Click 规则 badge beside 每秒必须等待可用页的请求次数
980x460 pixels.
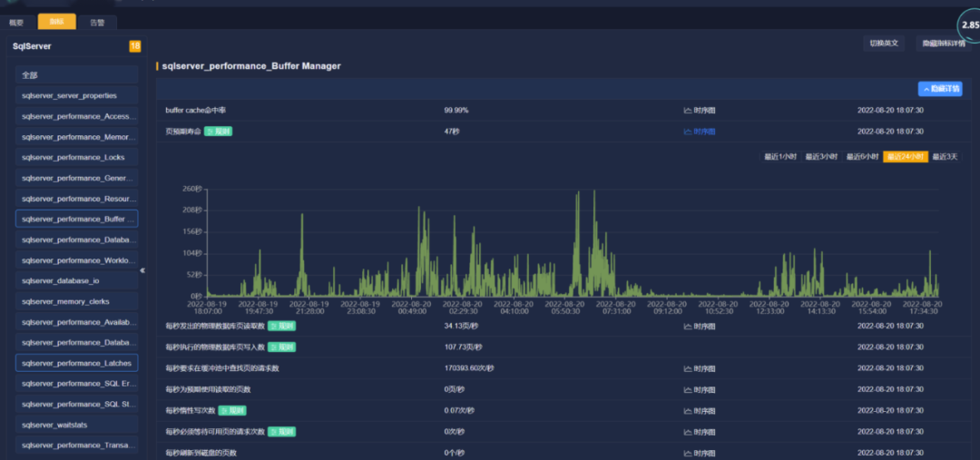[x=281, y=432]
